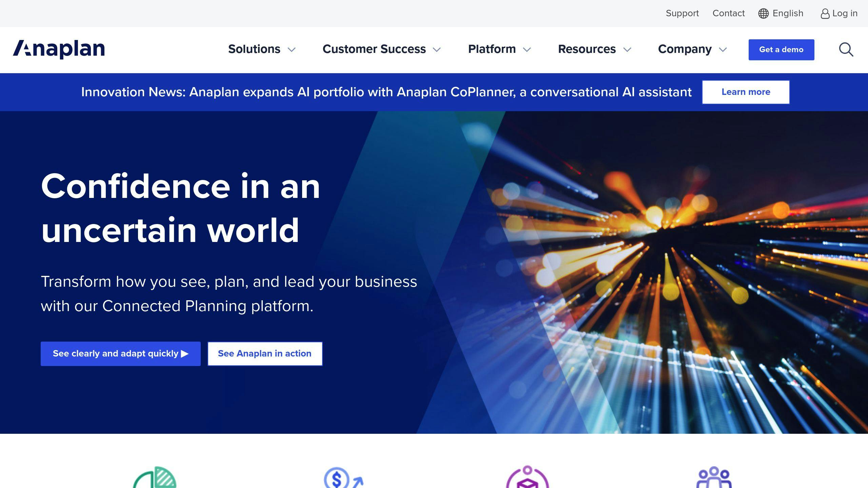The height and width of the screenshot is (488, 868).
Task: Click the Innovation News banner text
Action: click(x=386, y=92)
